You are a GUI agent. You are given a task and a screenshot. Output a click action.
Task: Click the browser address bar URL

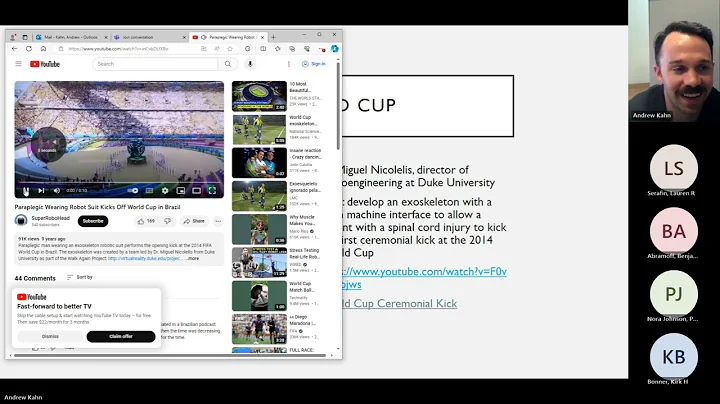[x=118, y=49]
